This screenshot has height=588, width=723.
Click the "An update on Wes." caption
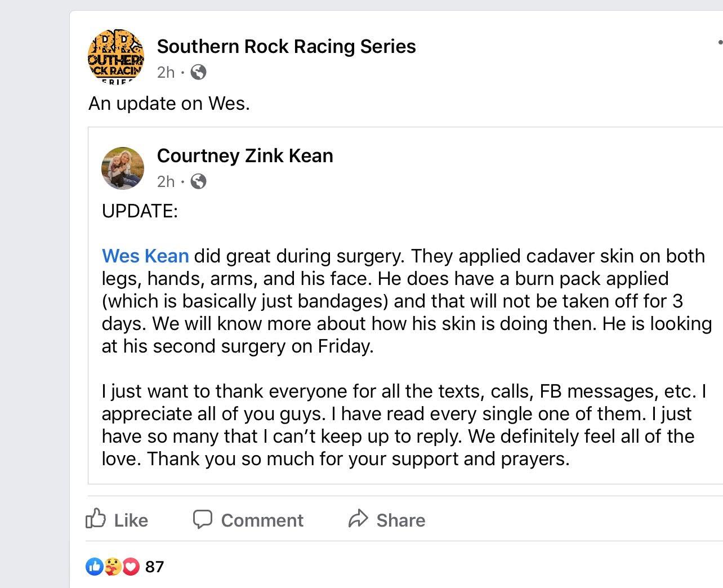pyautogui.click(x=169, y=104)
